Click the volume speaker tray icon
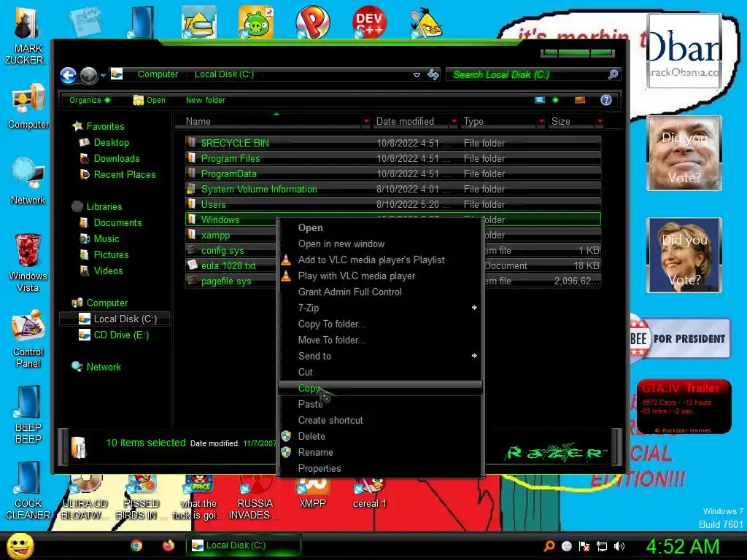Screen dimensions: 747x560 tap(619, 546)
